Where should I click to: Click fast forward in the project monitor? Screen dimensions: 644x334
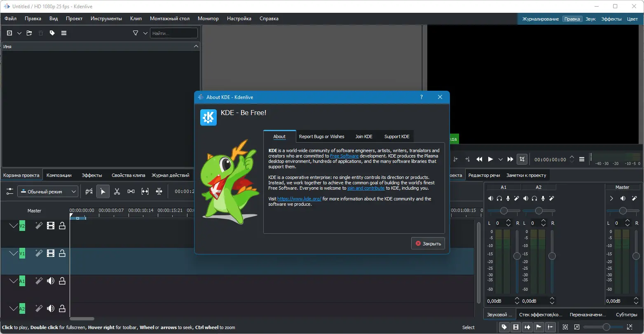click(511, 159)
